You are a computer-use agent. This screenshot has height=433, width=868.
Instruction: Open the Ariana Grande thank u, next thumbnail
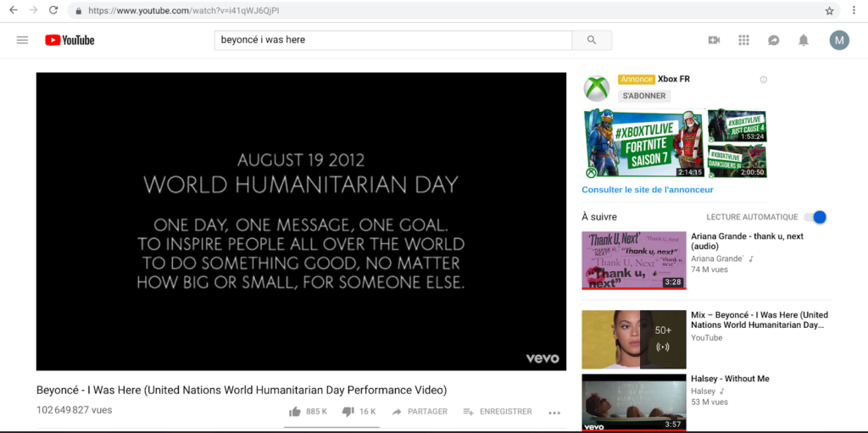tap(634, 260)
